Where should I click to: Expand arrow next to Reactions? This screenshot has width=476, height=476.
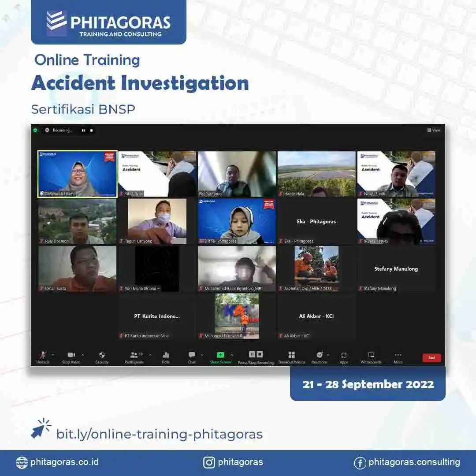point(328,354)
